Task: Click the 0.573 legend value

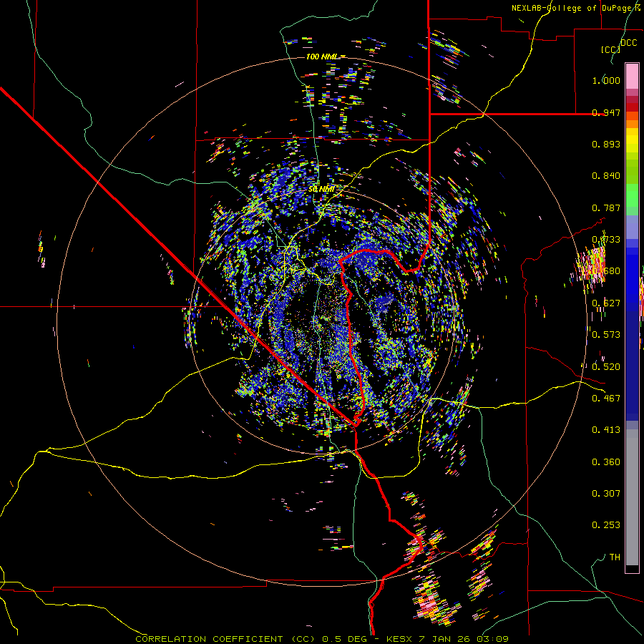Action: [606, 335]
